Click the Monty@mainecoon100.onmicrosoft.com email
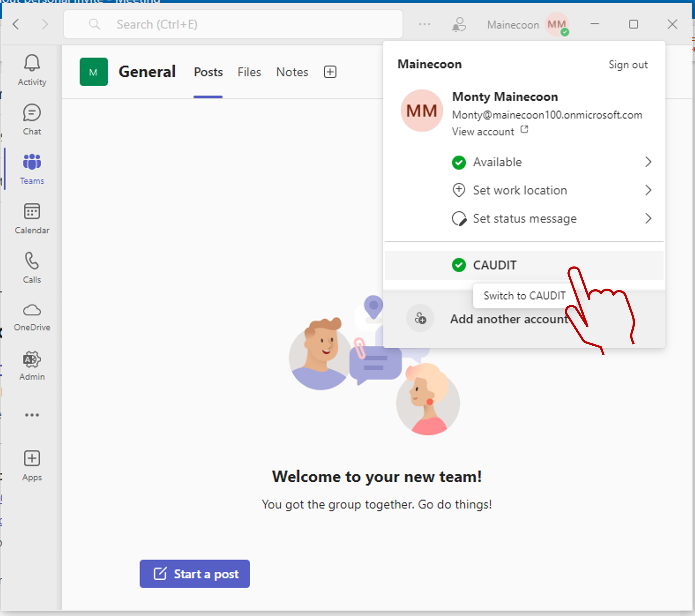 [547, 115]
